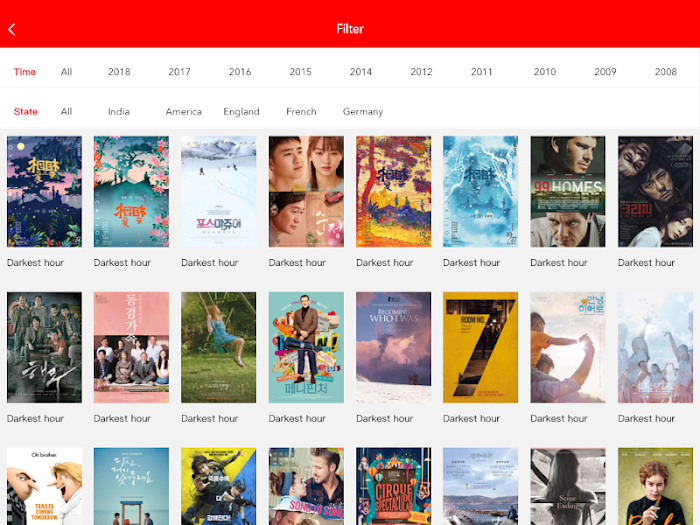
Task: Pick Germany as the state filter
Action: pyautogui.click(x=363, y=112)
